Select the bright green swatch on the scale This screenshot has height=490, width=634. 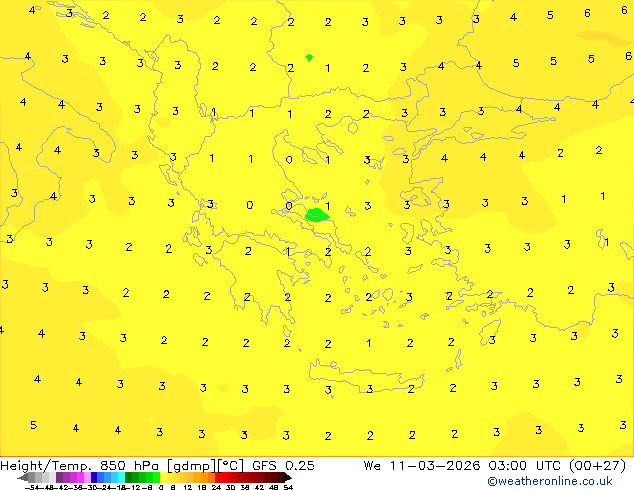tap(156, 477)
